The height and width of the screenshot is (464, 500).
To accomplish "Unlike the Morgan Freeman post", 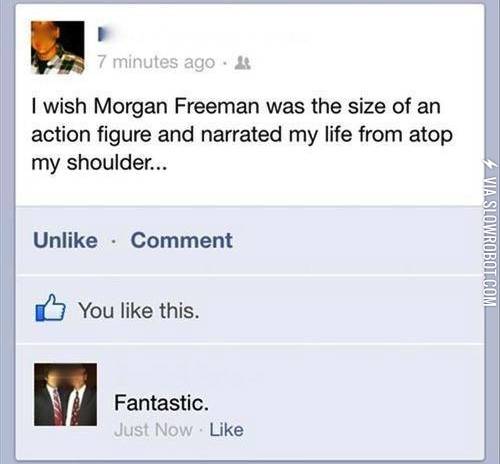I will (65, 240).
